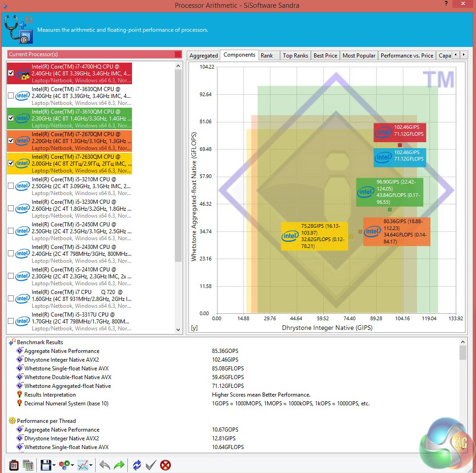Check the i5-3230M processor checkbox

click(11, 208)
